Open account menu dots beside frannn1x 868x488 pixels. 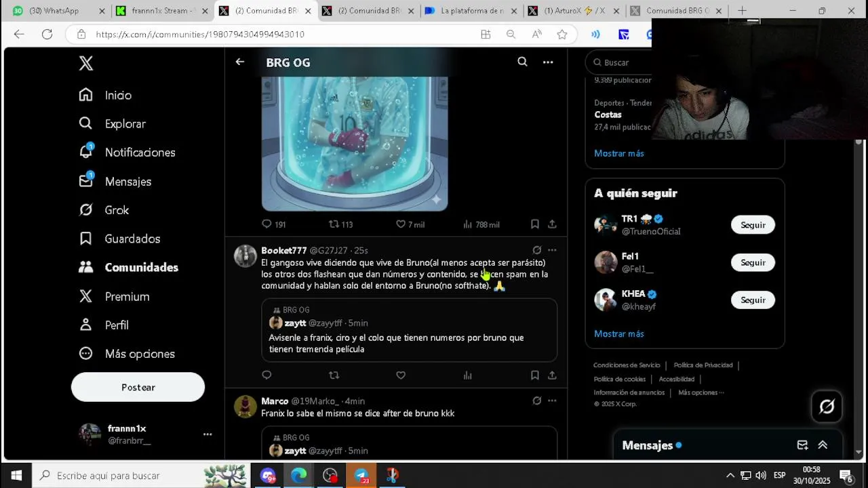[x=208, y=434]
